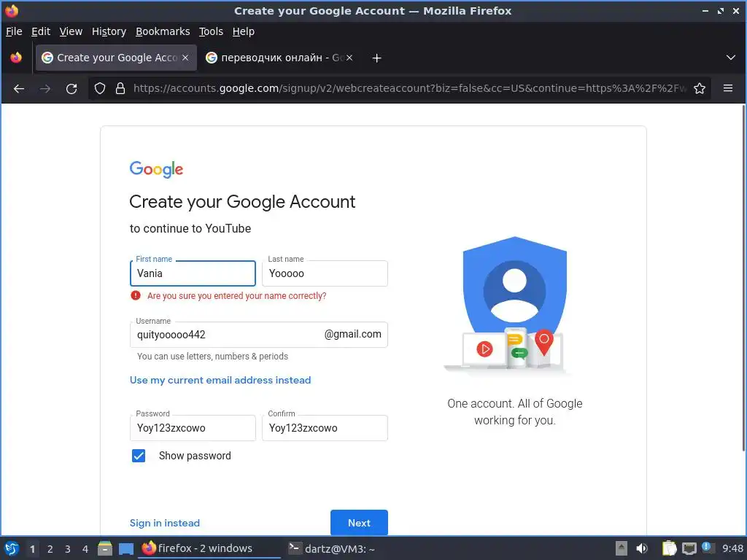This screenshot has height=560, width=747.
Task: Click the name error warning icon
Action: point(136,295)
